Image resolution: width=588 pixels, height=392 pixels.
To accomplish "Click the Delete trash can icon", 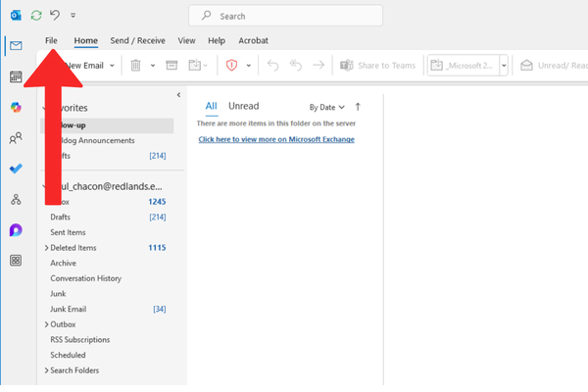I will pyautogui.click(x=136, y=66).
